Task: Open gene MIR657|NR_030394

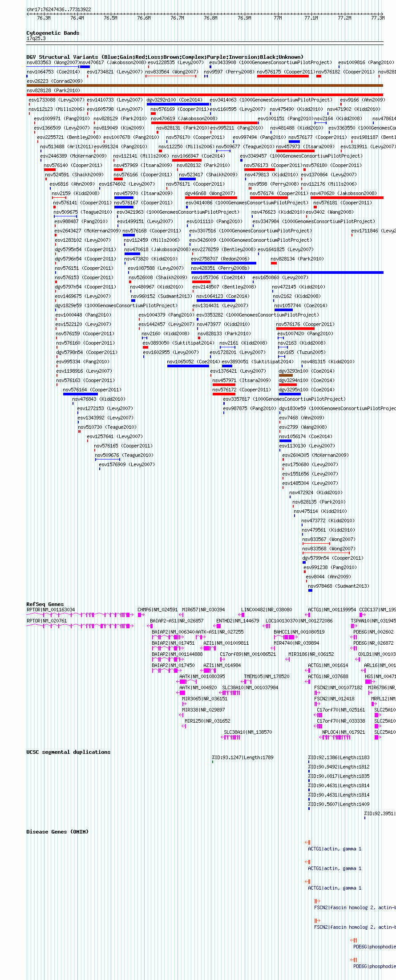Action: 203,610
